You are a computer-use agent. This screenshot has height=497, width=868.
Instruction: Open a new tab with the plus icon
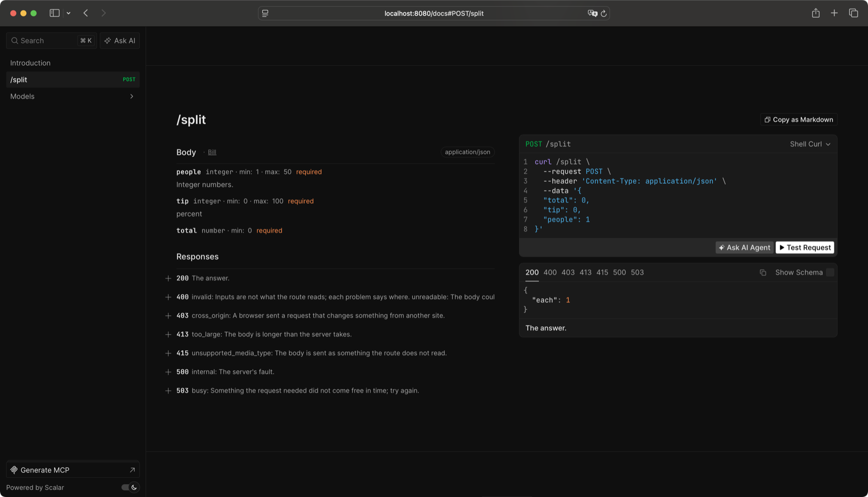tap(834, 13)
